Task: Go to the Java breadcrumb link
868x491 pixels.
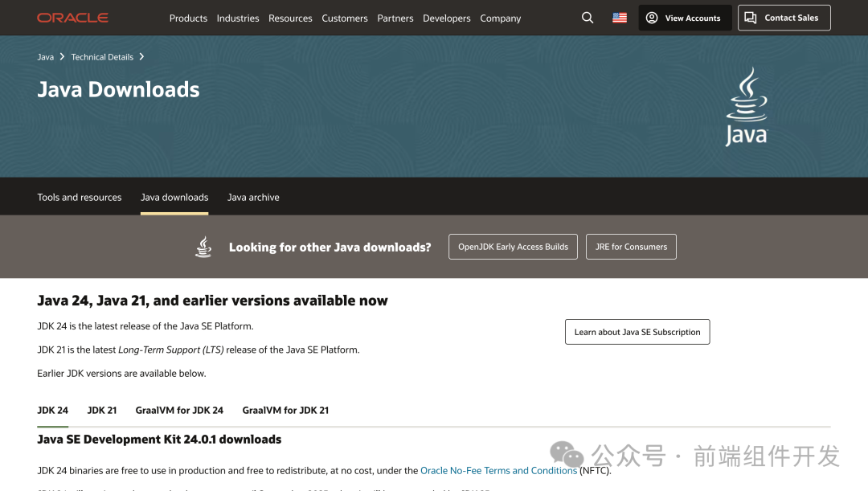Action: 45,57
